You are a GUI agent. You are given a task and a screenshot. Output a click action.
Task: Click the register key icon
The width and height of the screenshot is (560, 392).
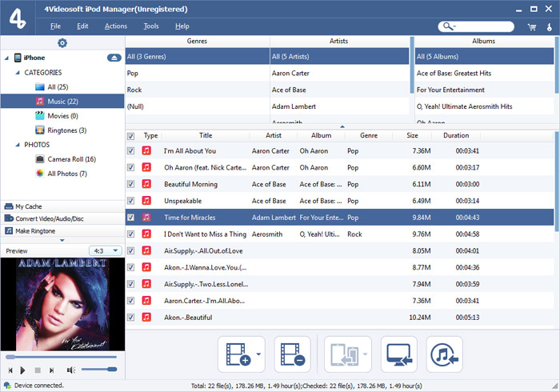click(550, 27)
